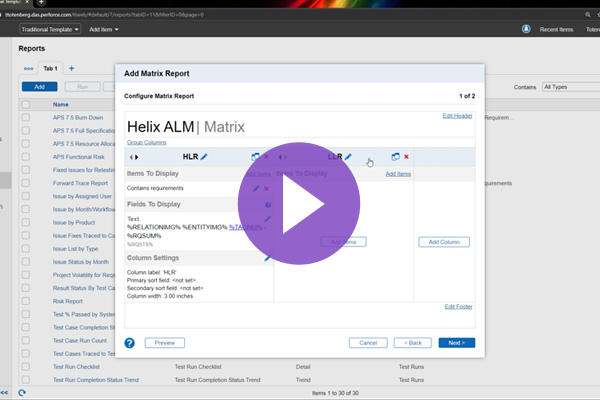Check the Issue by Product row

tap(26, 222)
